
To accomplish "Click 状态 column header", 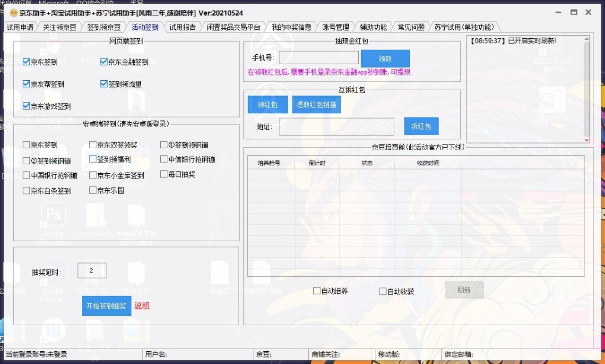I will pyautogui.click(x=367, y=163).
